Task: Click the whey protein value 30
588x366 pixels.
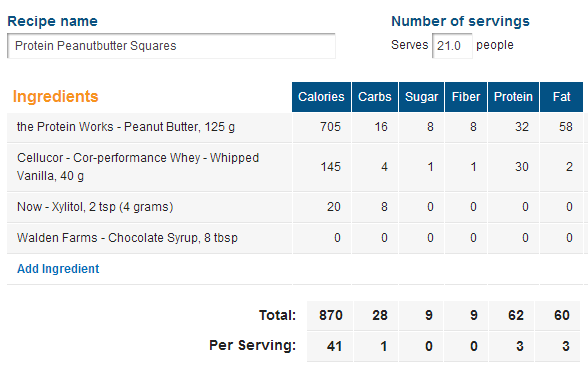Action: point(522,166)
